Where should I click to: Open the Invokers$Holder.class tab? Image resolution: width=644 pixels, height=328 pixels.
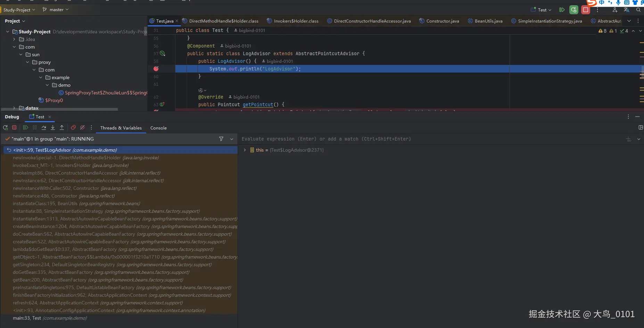[292, 21]
